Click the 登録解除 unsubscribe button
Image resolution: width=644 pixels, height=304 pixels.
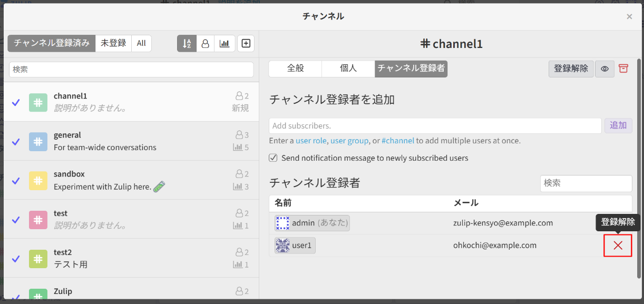click(571, 68)
